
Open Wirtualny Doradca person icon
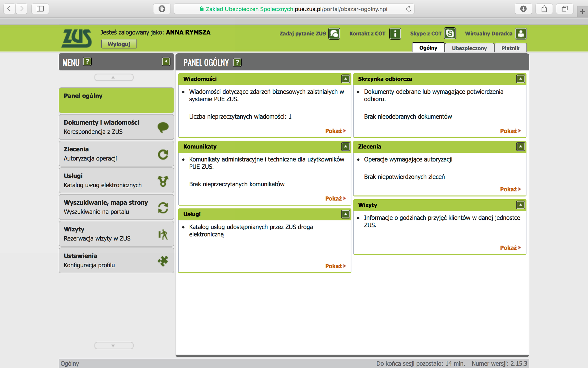(x=521, y=33)
